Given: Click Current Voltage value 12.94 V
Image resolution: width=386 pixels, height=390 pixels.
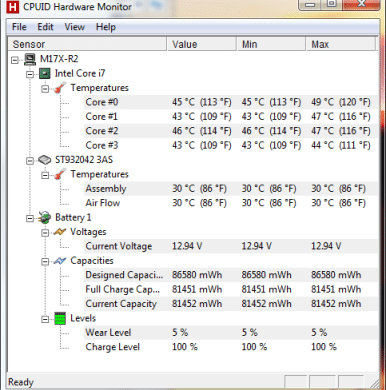Looking at the screenshot, I should (x=187, y=246).
